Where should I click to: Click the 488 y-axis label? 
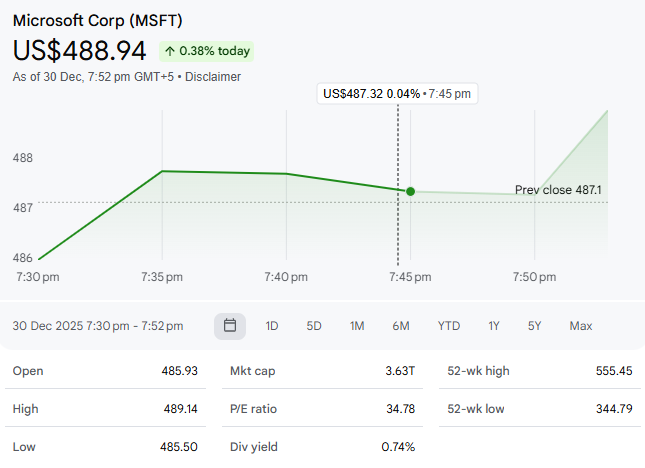[23, 158]
